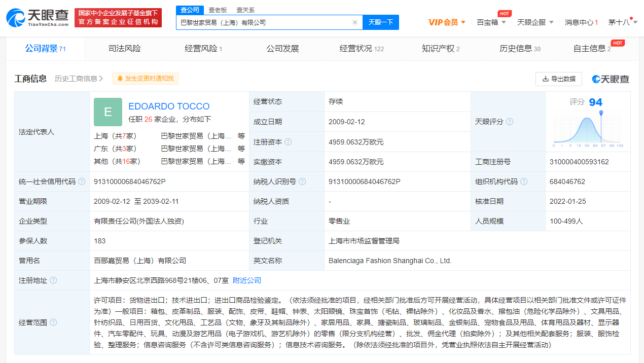Click the bell icon in 发生变更时通知我
The height and width of the screenshot is (363, 644).
tap(120, 79)
